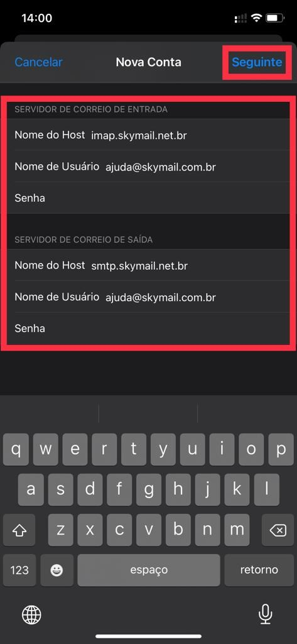Tap the battery status icon
Screen dimensions: 297x644
[274, 18]
